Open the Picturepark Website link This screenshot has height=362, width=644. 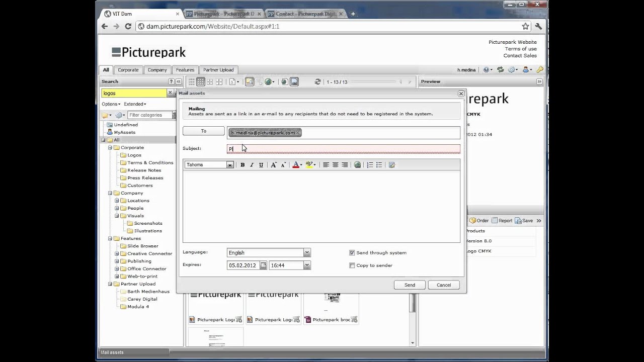click(x=513, y=42)
